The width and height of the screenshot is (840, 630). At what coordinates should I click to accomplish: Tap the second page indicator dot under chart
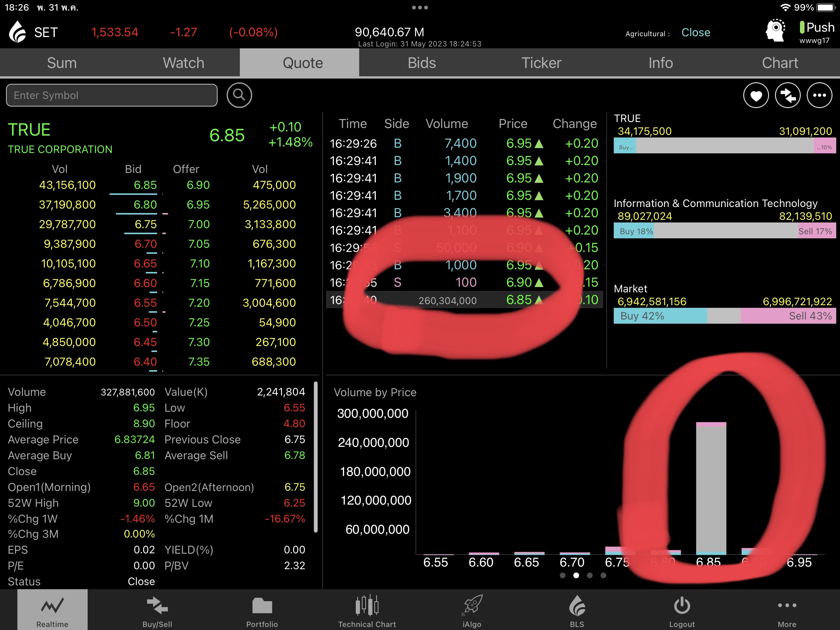click(576, 575)
